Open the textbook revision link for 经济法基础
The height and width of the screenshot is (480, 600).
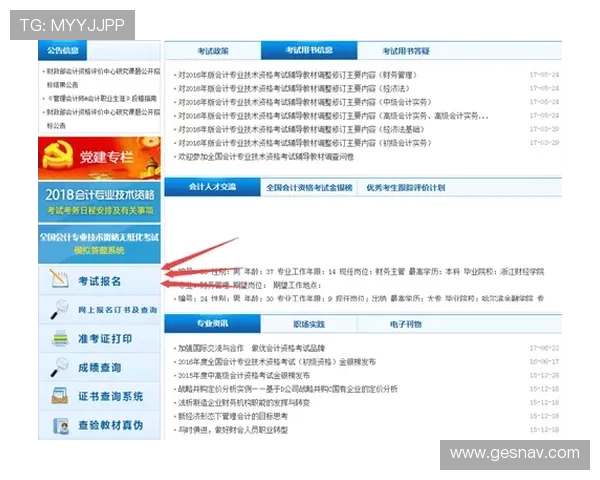301,129
